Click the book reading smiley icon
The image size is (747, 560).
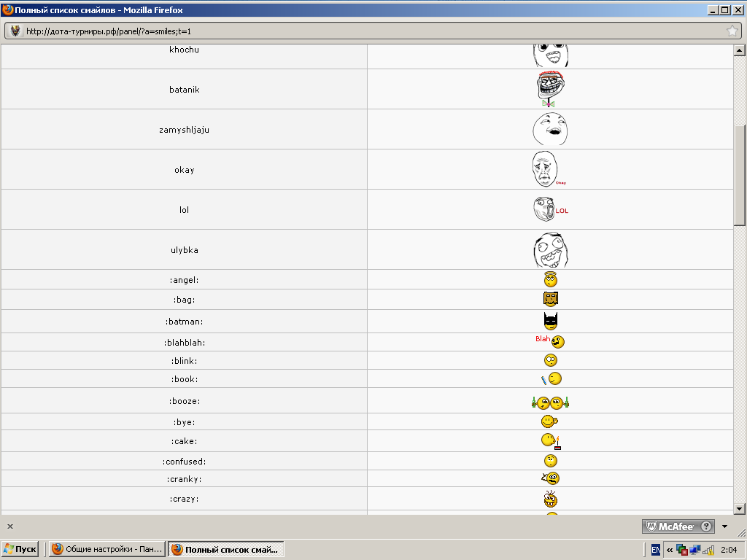(551, 378)
